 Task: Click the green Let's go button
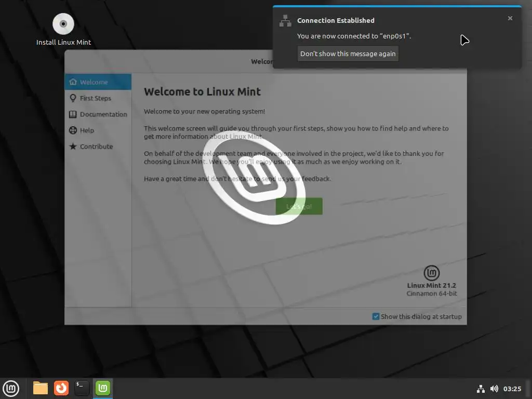tap(299, 206)
